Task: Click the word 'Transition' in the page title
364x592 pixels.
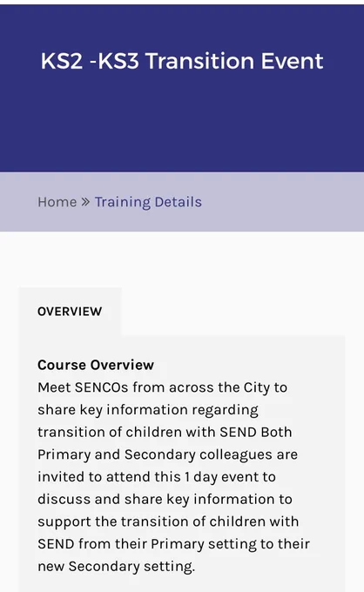Action: click(199, 61)
